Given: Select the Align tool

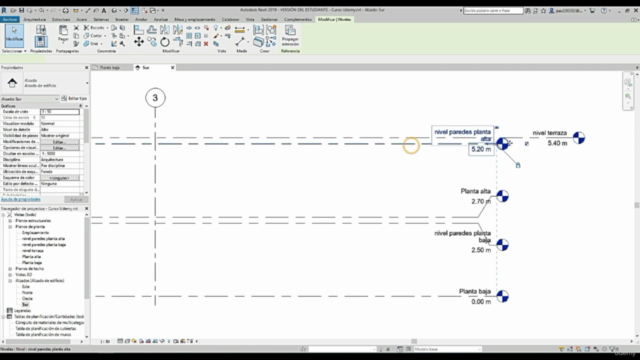Looking at the screenshot, I should pos(139,29).
